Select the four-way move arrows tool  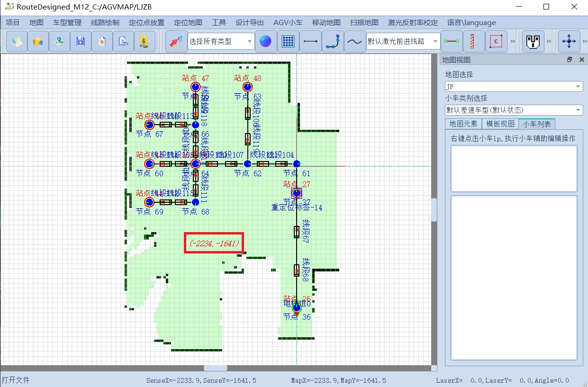tap(569, 42)
